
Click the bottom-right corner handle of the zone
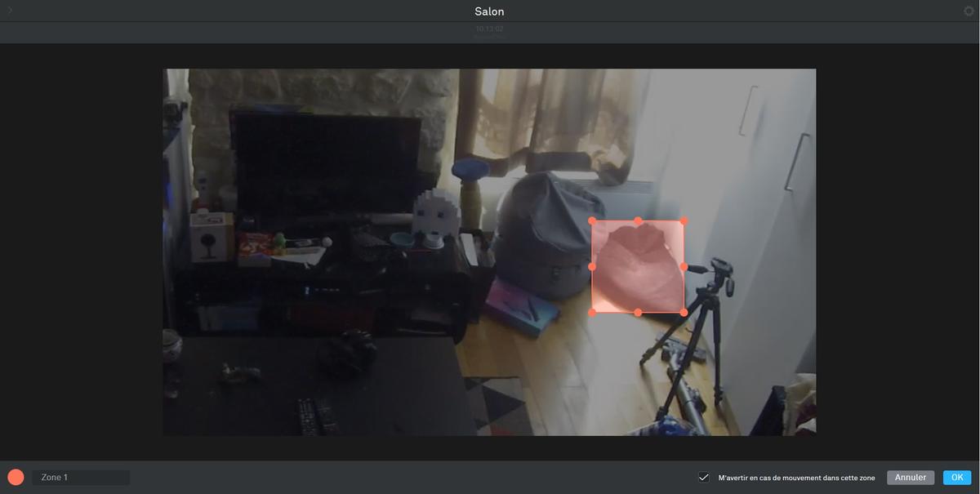coord(684,313)
